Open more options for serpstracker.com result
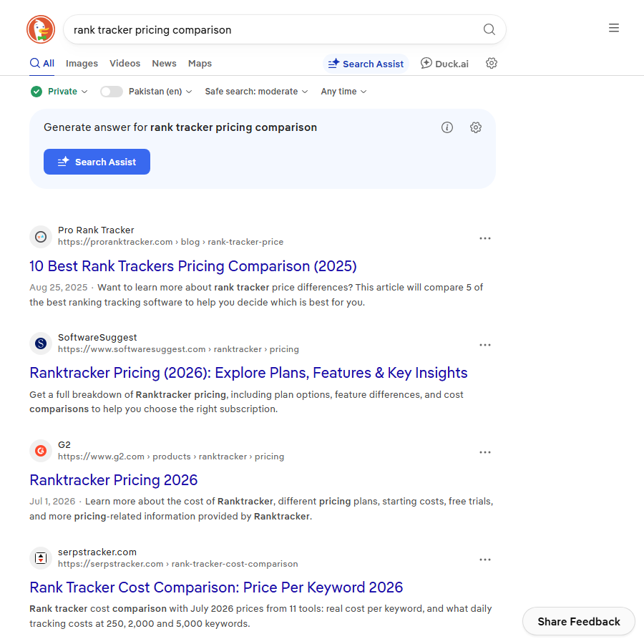This screenshot has height=644, width=644. pyautogui.click(x=485, y=560)
